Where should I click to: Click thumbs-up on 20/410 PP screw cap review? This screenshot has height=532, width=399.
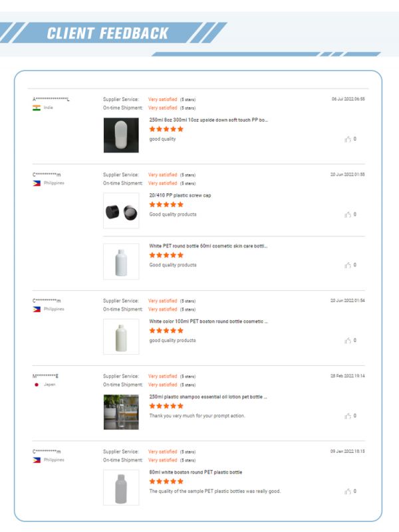348,215
